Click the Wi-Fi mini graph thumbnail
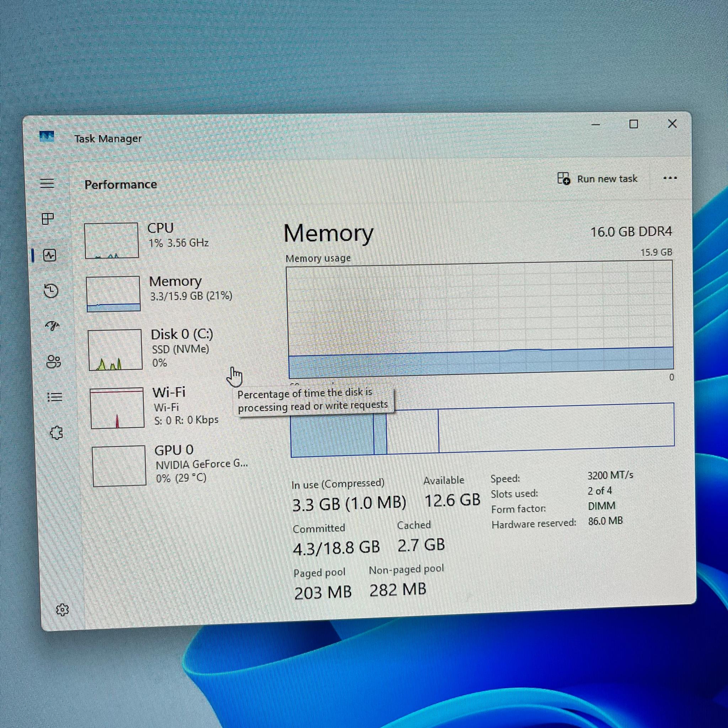Image resolution: width=728 pixels, height=728 pixels. (117, 408)
